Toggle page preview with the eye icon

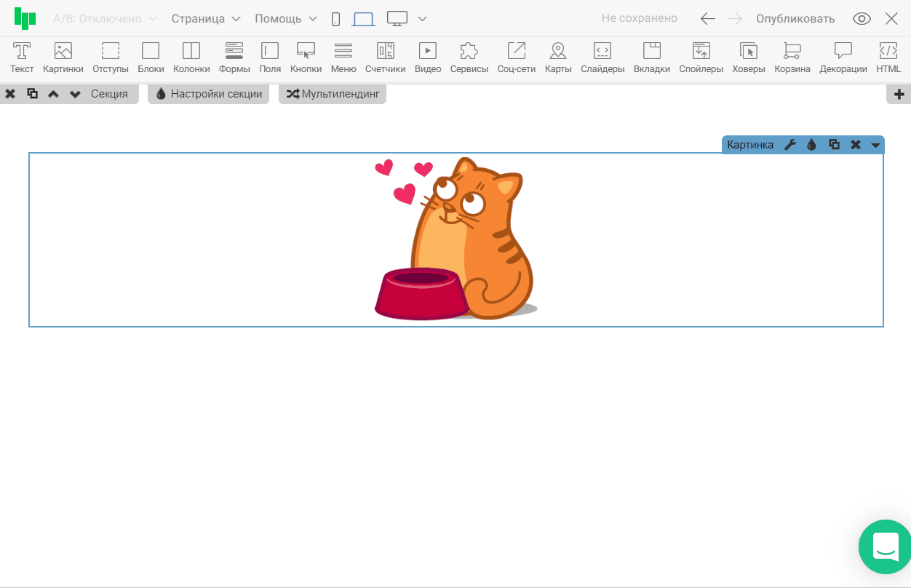[x=862, y=19]
